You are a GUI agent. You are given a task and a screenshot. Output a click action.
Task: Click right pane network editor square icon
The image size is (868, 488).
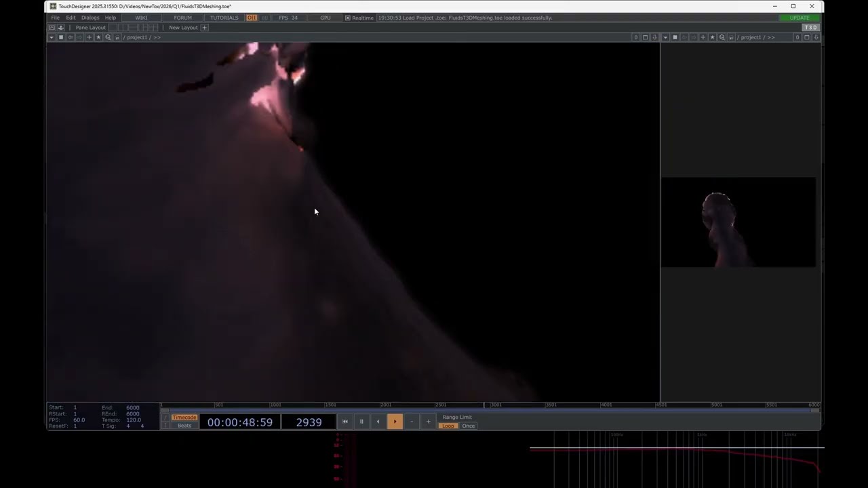(675, 37)
